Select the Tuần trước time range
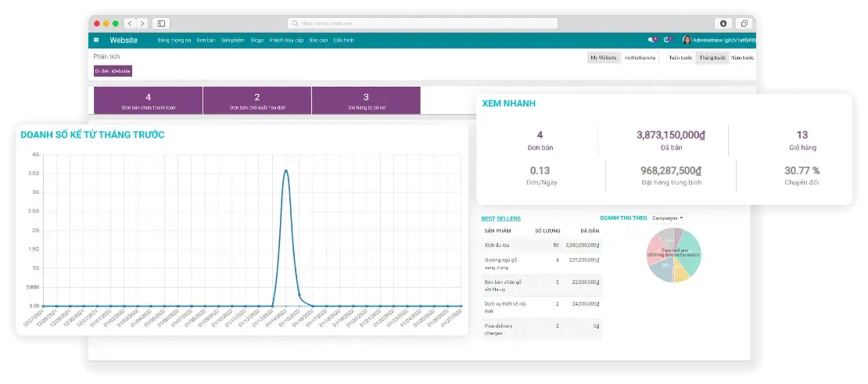Image resolution: width=868 pixels, height=384 pixels. (680, 58)
